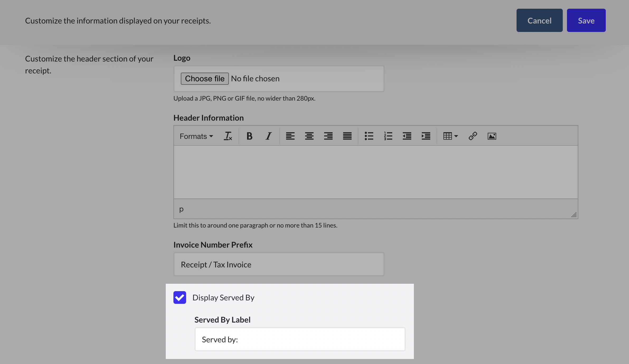Justify the paragraph text

[347, 136]
